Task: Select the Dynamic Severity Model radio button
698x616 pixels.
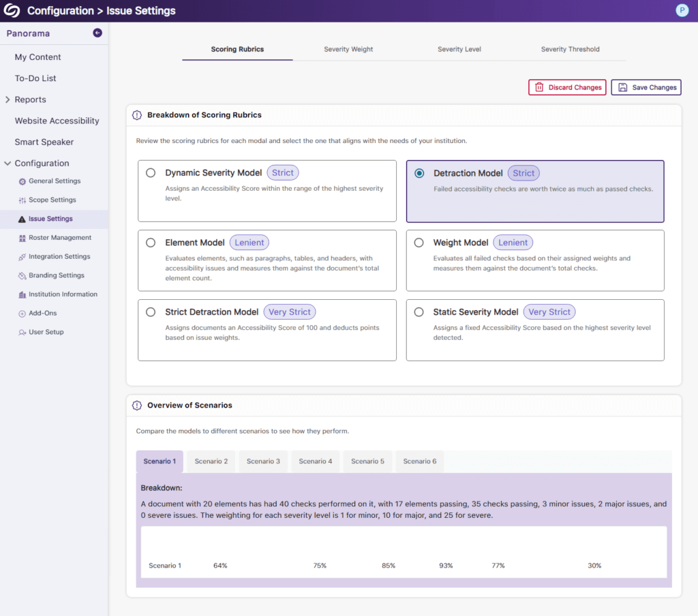Action: (x=151, y=172)
